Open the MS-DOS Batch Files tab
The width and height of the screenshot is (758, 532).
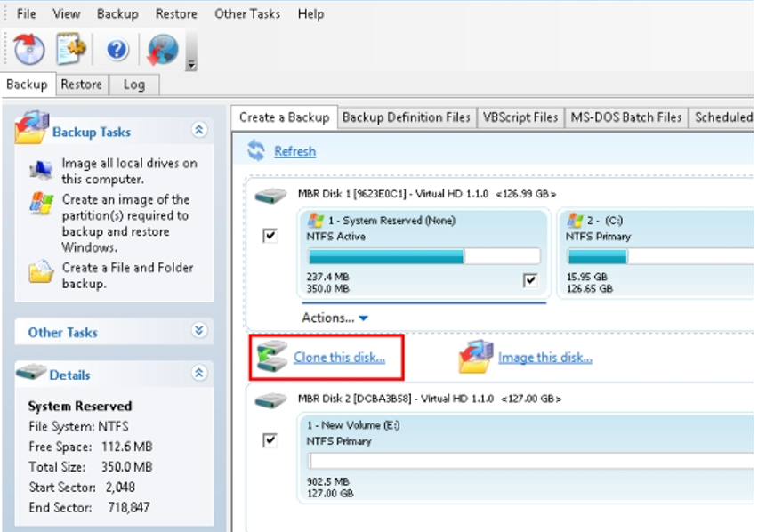(x=626, y=117)
